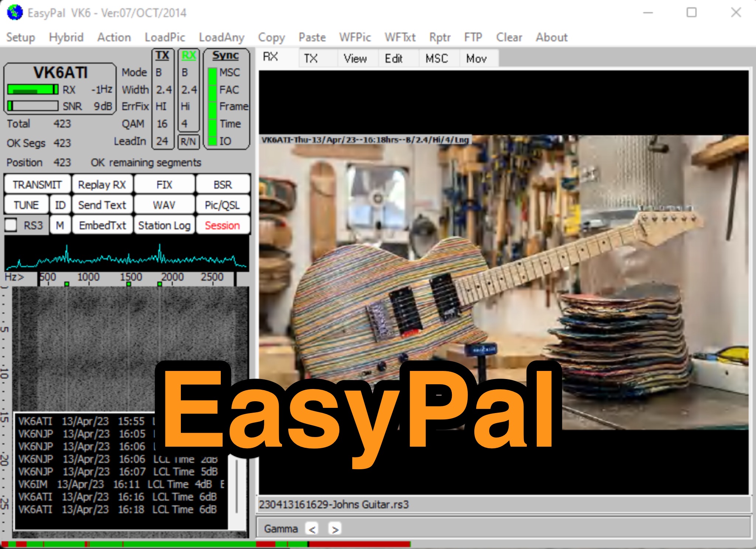Switch to the RX image tab
This screenshot has width=756, height=549.
coord(278,57)
